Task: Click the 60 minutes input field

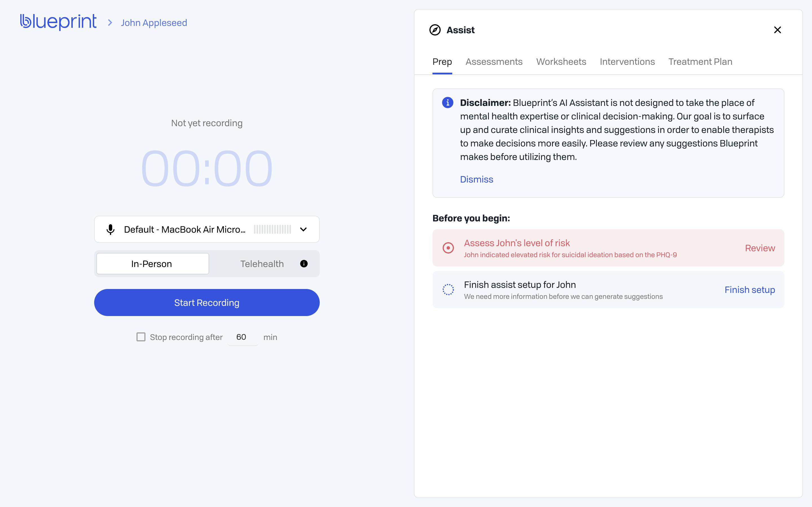Action: [x=242, y=337]
